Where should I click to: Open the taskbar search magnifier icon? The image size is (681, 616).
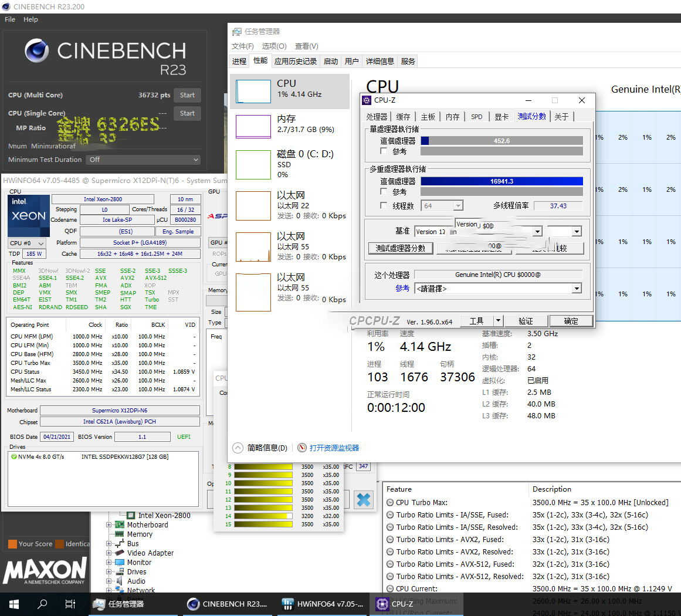pyautogui.click(x=42, y=604)
